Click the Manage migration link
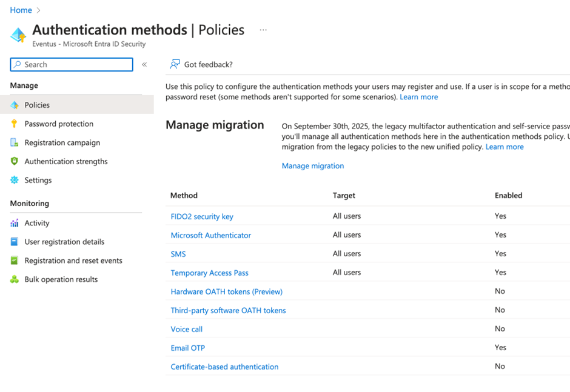The width and height of the screenshot is (570, 392). click(x=313, y=165)
